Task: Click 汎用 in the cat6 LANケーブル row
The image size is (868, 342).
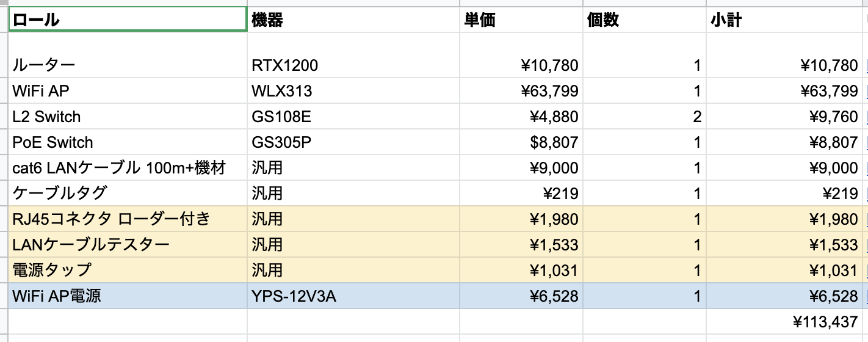Action: [354, 168]
